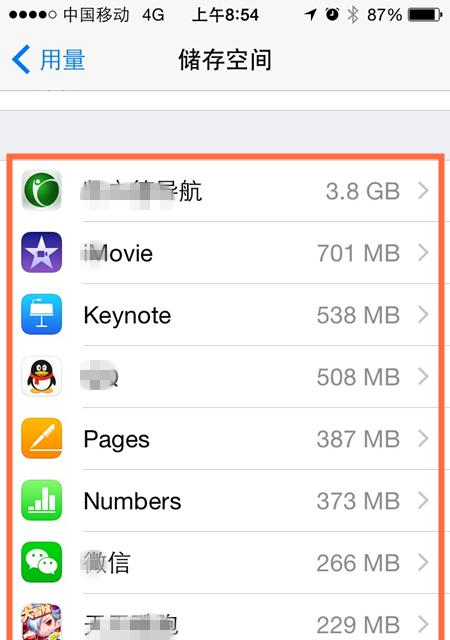This screenshot has width=450, height=640.
Task: Expand the 3.8 GB row chevron
Action: (423, 191)
